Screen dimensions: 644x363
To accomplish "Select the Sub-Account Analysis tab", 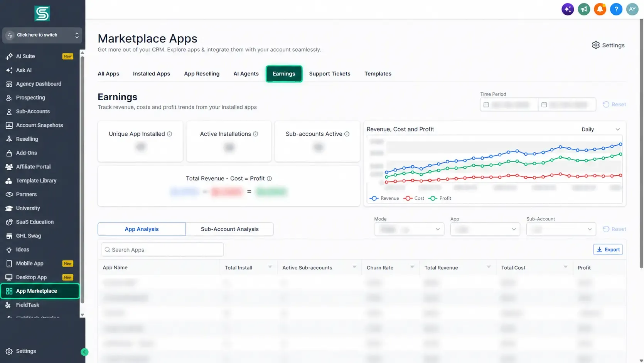I will [x=230, y=229].
